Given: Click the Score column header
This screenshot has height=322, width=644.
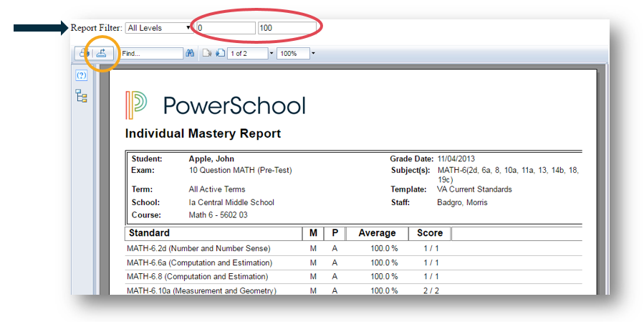Looking at the screenshot, I should pos(430,233).
